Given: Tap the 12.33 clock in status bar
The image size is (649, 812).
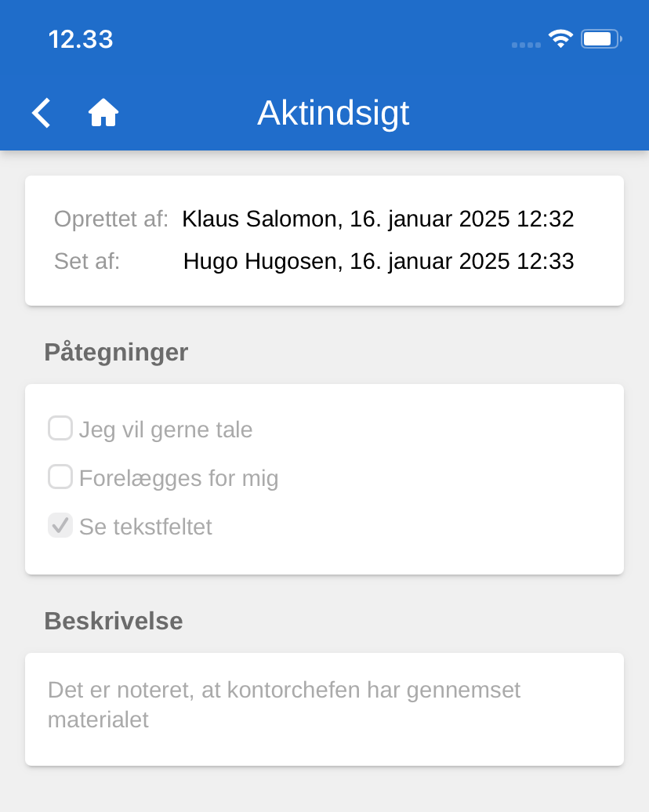Looking at the screenshot, I should [81, 39].
